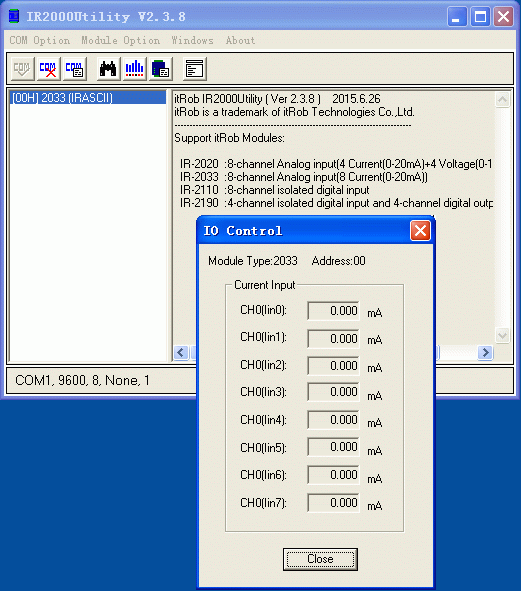This screenshot has height=591, width=521.
Task: Open the About menu
Action: [241, 40]
